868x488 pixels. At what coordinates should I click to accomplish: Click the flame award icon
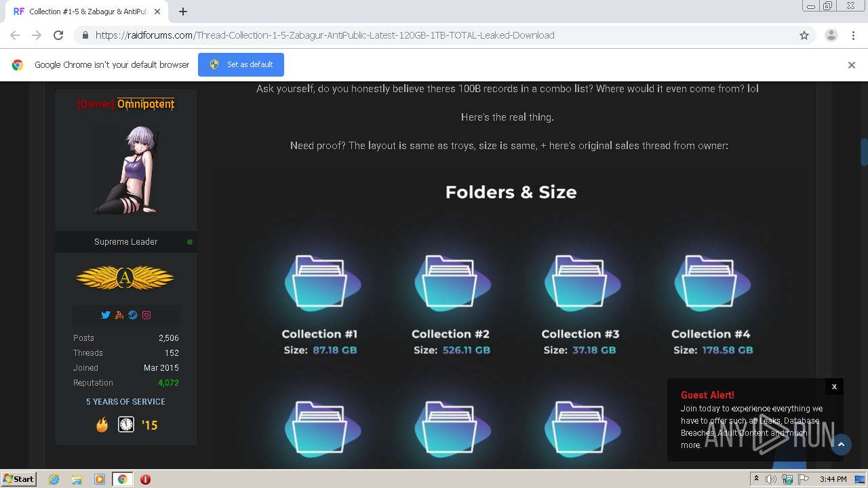coord(102,425)
